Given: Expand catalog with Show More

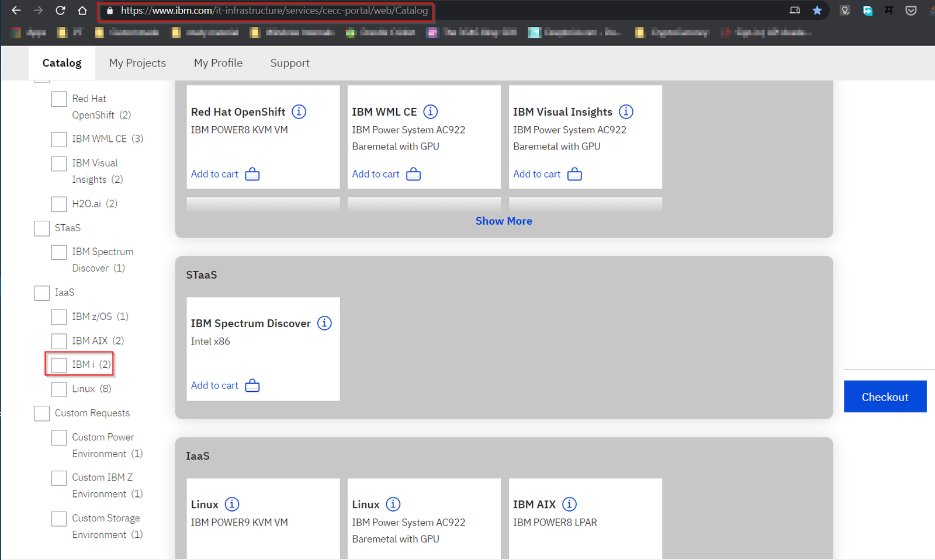Looking at the screenshot, I should (504, 221).
